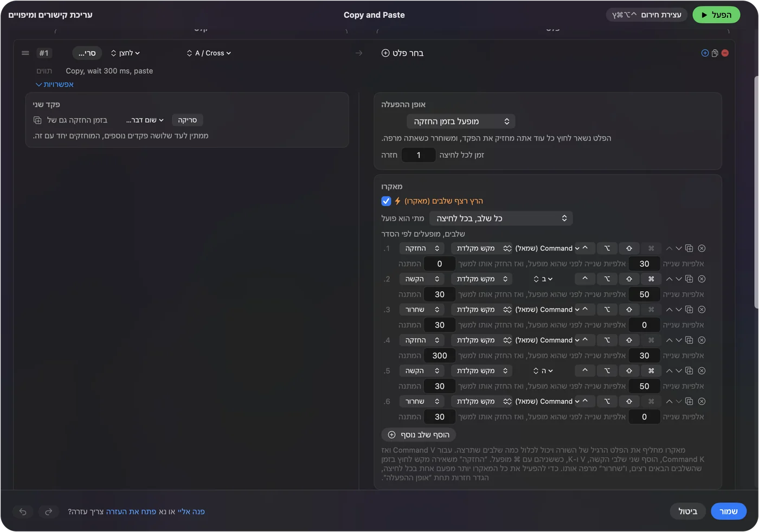Click הוסף שלב נוסף to add a step

[x=419, y=435]
